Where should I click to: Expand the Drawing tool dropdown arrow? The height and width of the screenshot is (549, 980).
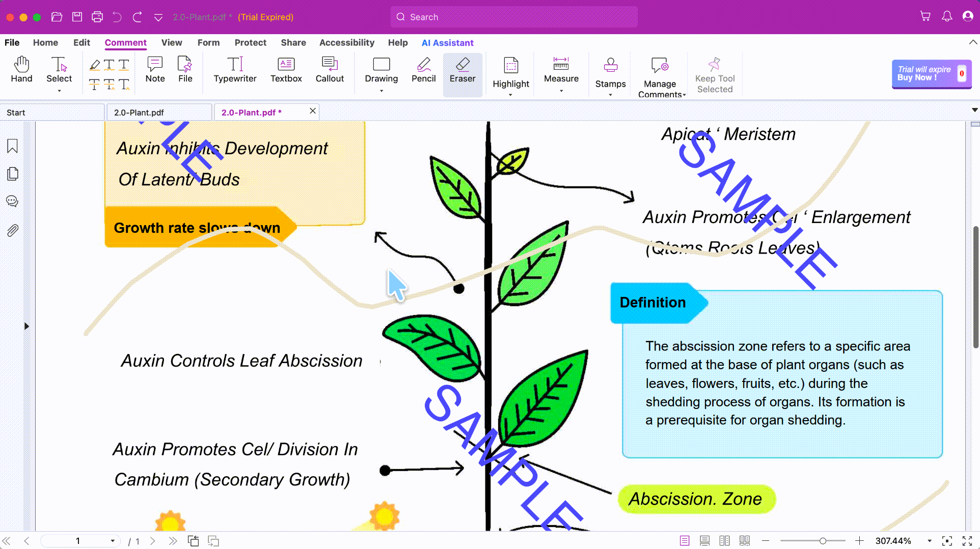coord(381,91)
